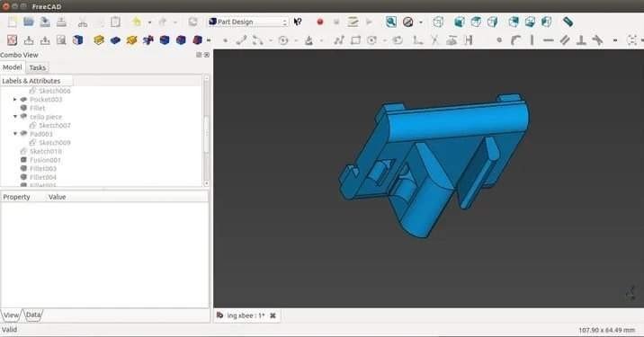Execute the macro with the play icon
The height and width of the screenshot is (337, 644).
point(370,22)
